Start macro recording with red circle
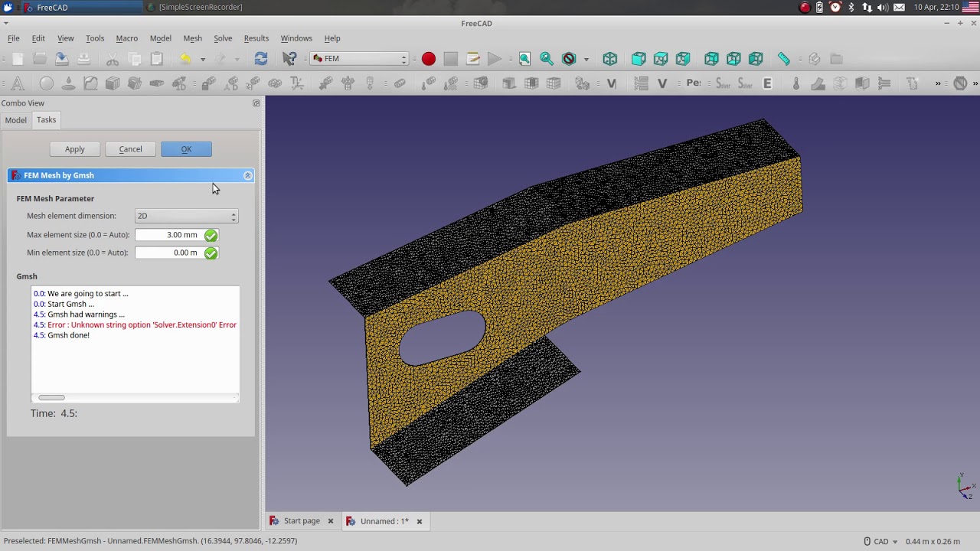The image size is (980, 551). pos(429,59)
